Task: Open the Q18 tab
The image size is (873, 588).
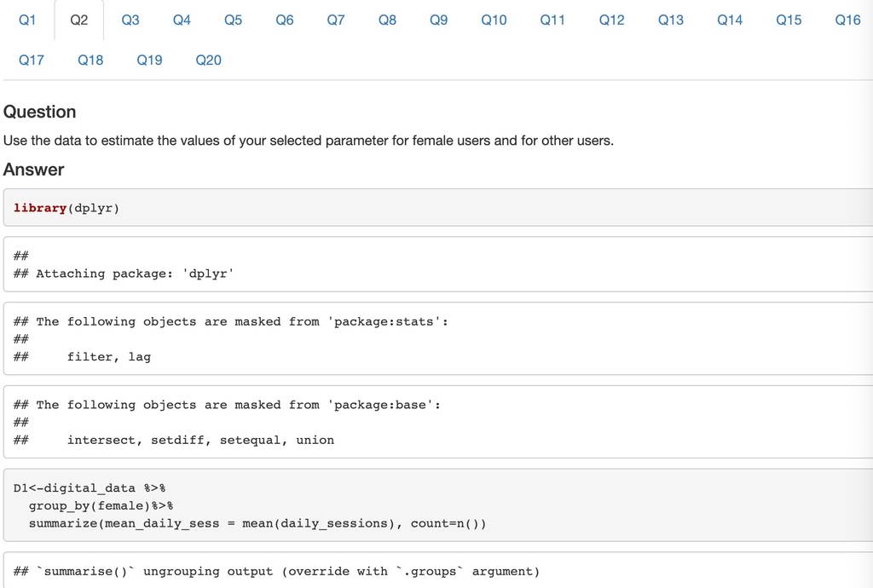Action: tap(90, 61)
